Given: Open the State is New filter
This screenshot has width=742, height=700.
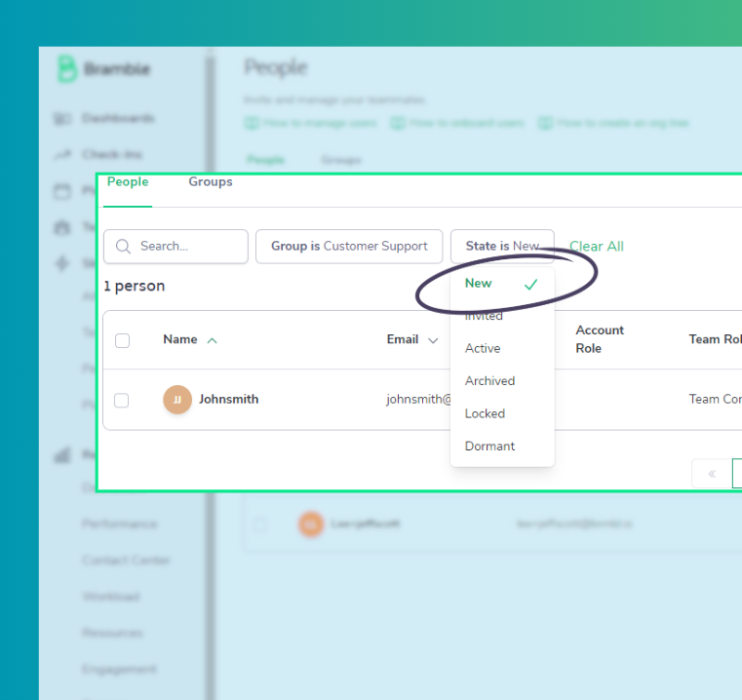Looking at the screenshot, I should click(502, 246).
